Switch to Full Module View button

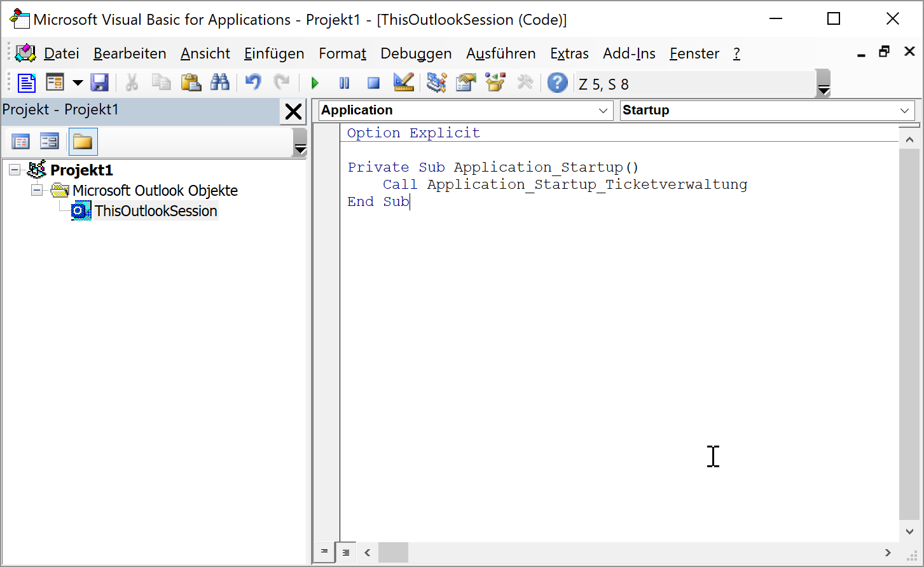tap(346, 552)
